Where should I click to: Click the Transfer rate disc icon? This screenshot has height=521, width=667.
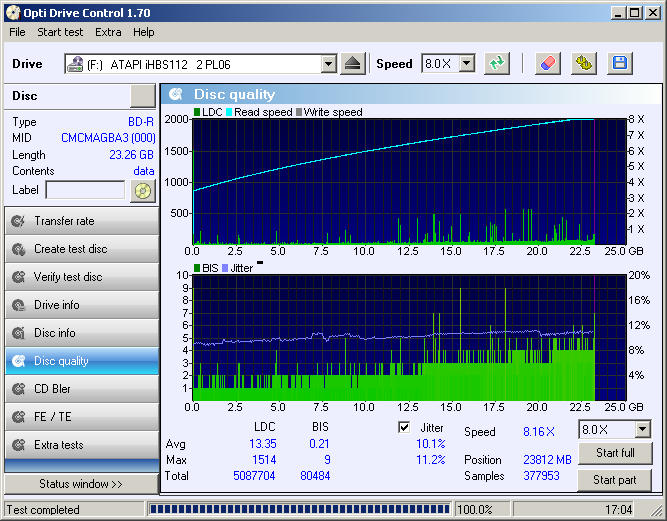[x=18, y=221]
